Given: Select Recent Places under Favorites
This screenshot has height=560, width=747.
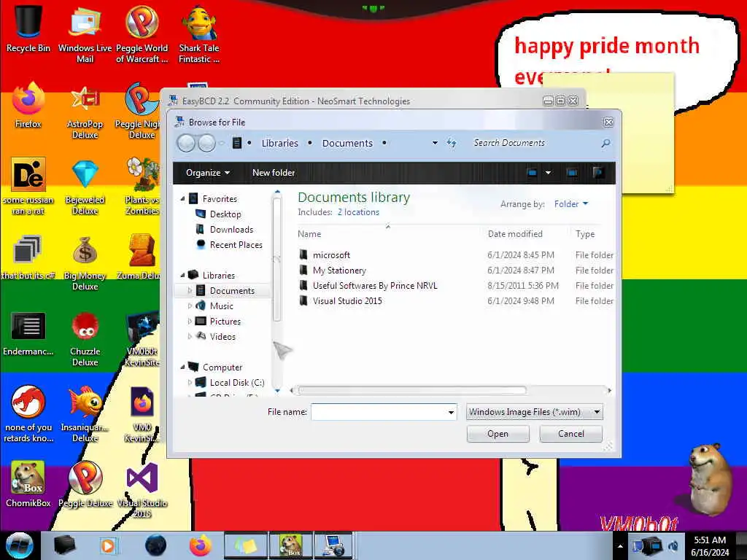Looking at the screenshot, I should pos(236,245).
